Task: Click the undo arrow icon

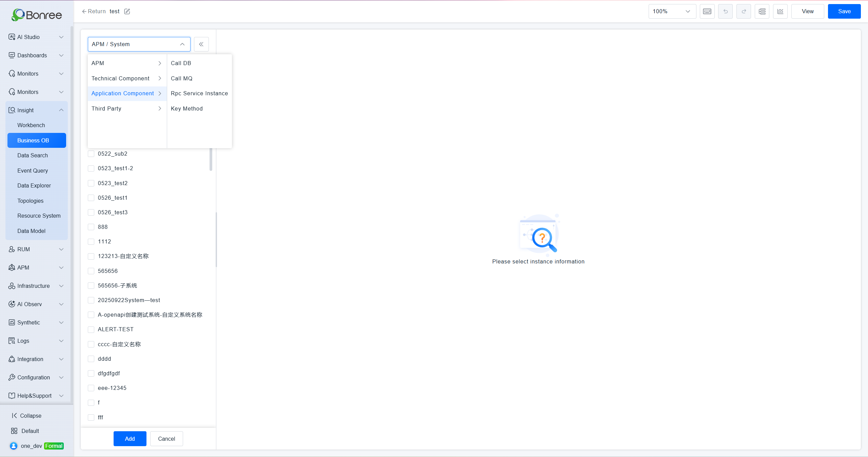Action: click(x=725, y=12)
